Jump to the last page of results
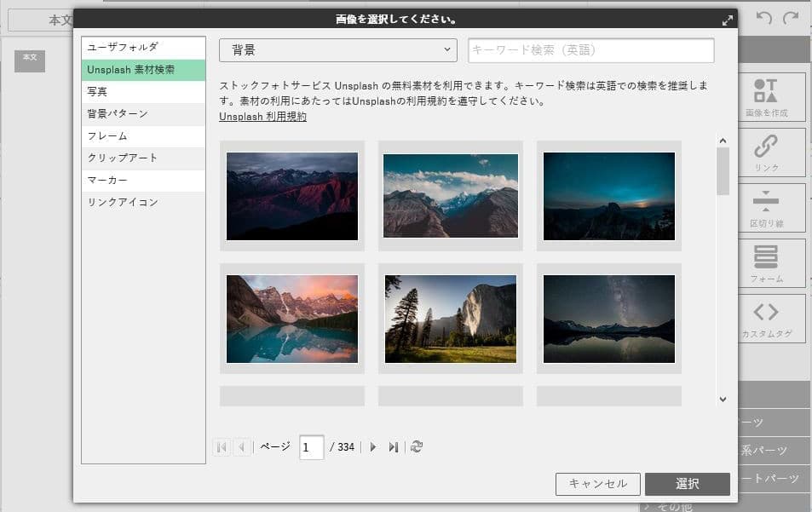The image size is (812, 512). click(x=393, y=447)
